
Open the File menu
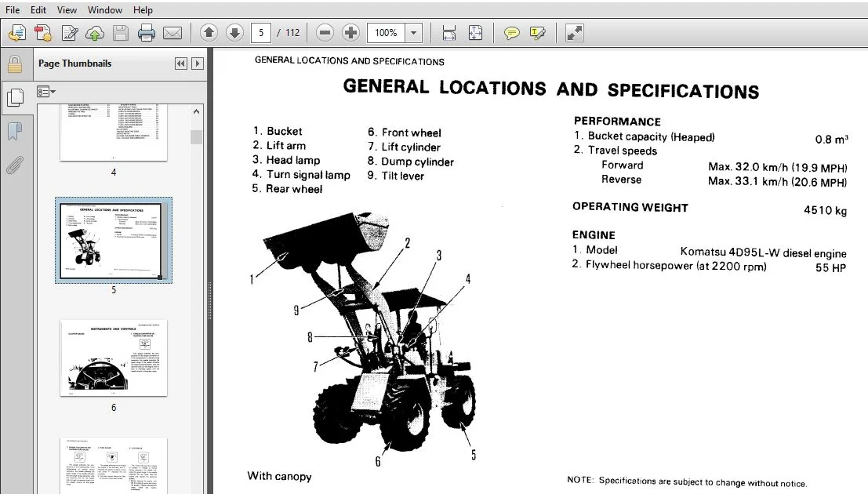13,10
